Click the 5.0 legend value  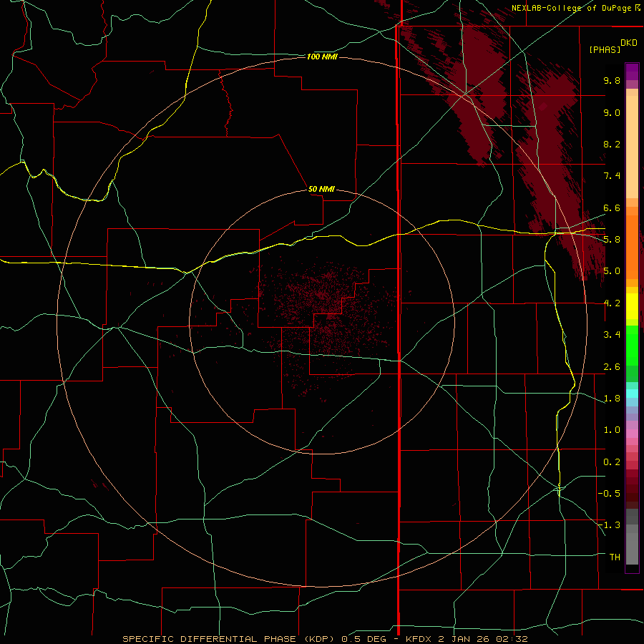pos(612,271)
